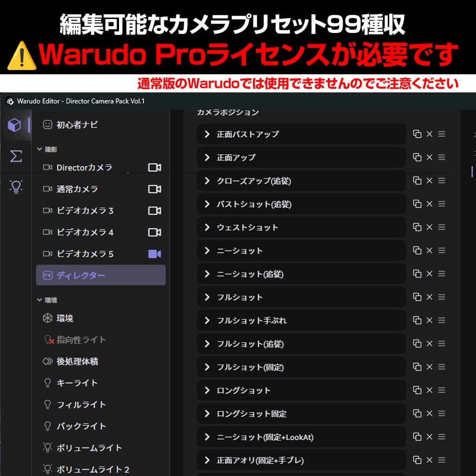Click the ビデオカメラ 5 camera icon

tap(48, 254)
